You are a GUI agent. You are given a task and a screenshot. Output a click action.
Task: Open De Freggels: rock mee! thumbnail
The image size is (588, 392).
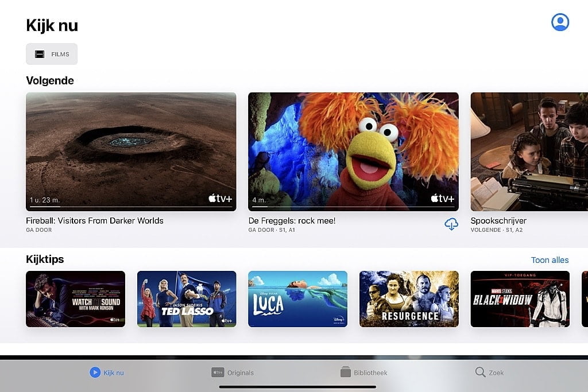point(353,152)
